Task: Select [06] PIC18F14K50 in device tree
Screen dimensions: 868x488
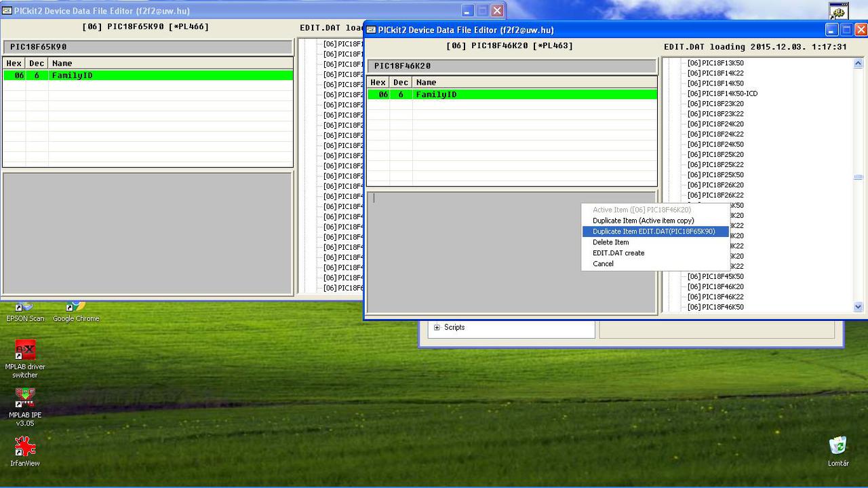Action: click(x=715, y=83)
